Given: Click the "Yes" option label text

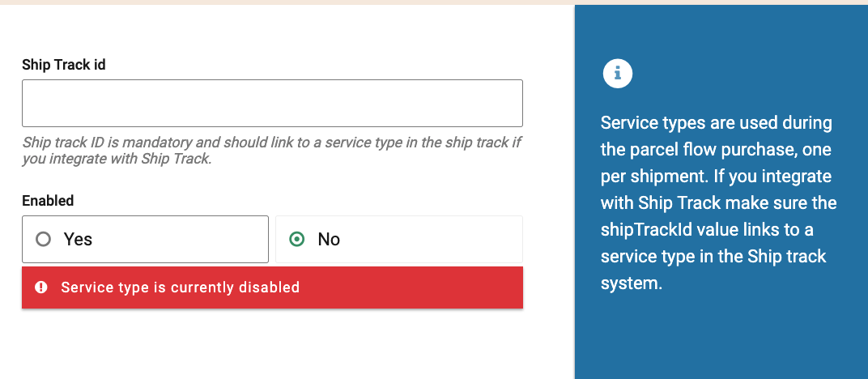Looking at the screenshot, I should coord(78,240).
